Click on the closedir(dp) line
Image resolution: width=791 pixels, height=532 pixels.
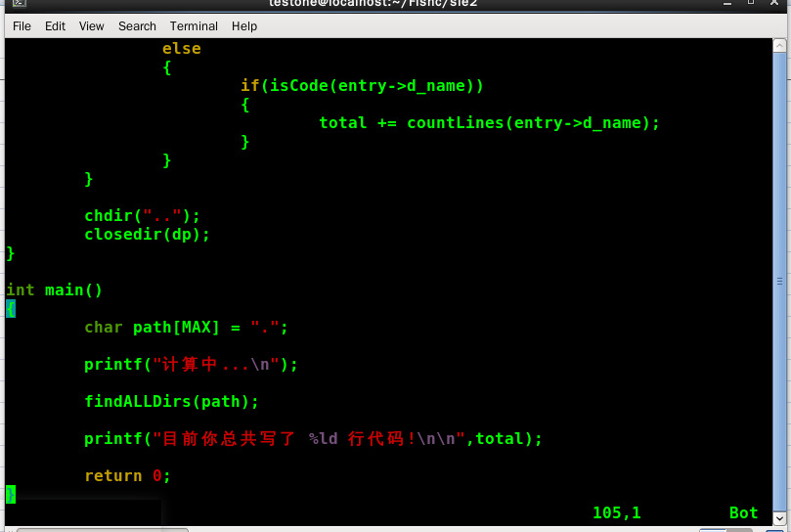click(x=147, y=235)
